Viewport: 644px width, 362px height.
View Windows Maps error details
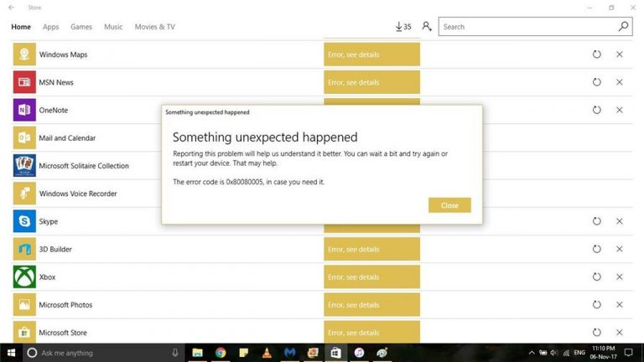pyautogui.click(x=371, y=54)
